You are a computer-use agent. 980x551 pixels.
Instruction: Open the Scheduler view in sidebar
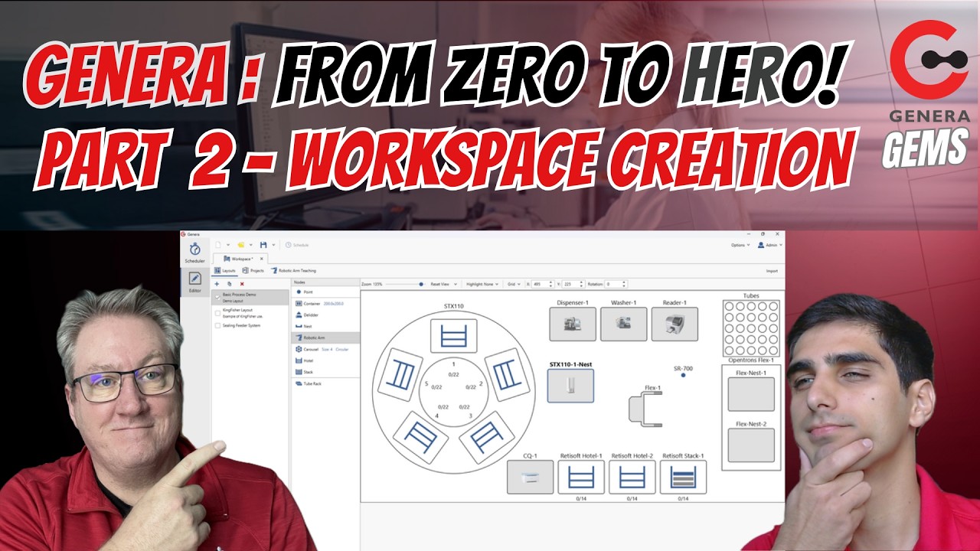click(194, 253)
